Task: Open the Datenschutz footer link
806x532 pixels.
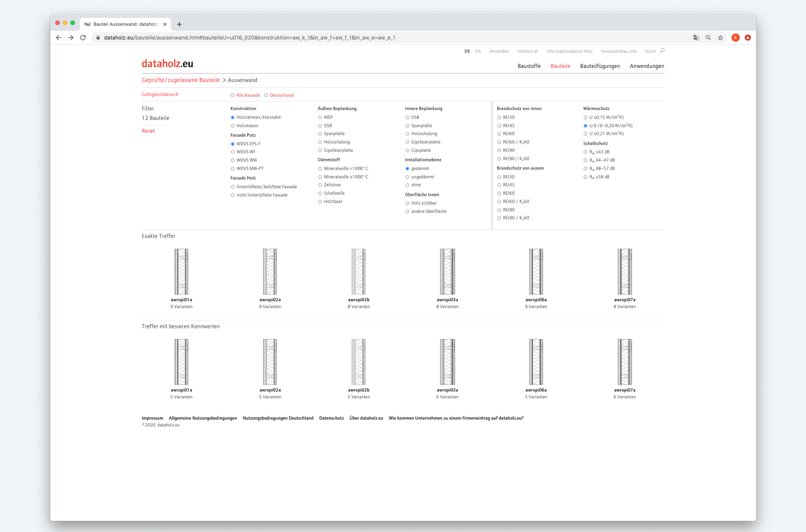Action: [332, 418]
